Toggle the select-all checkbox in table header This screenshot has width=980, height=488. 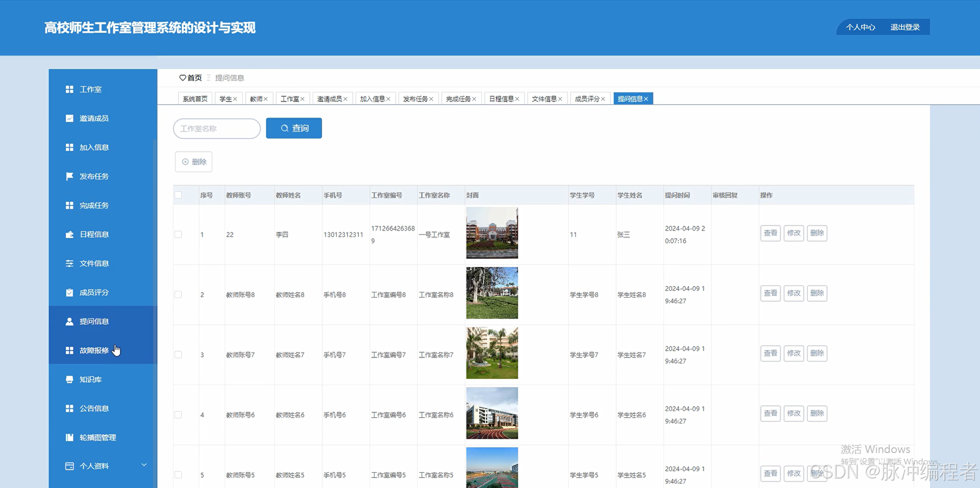point(178,195)
